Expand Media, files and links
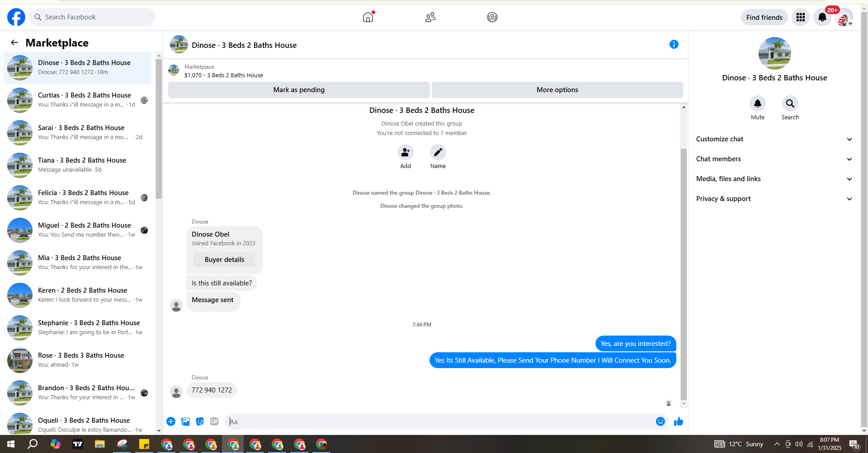 (774, 179)
